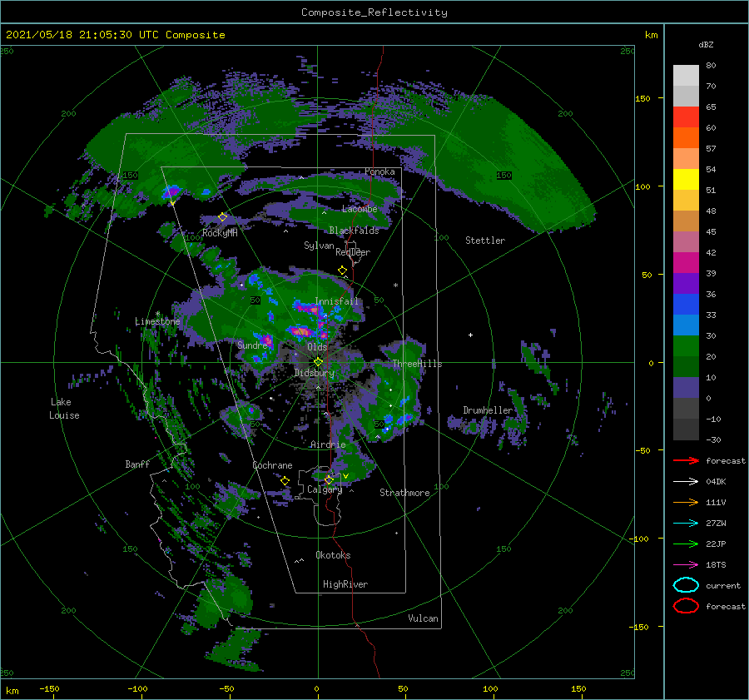
Task: Click the Banff label
Action: pyautogui.click(x=137, y=464)
